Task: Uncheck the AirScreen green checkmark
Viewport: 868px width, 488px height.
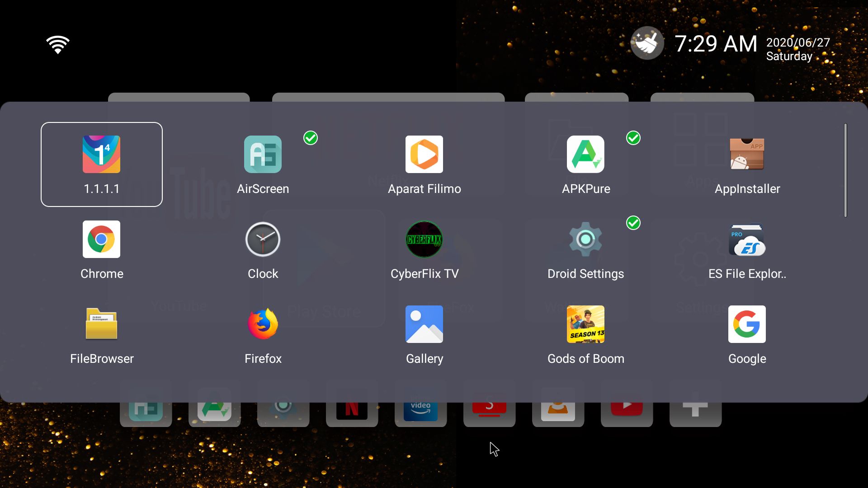Action: click(311, 138)
